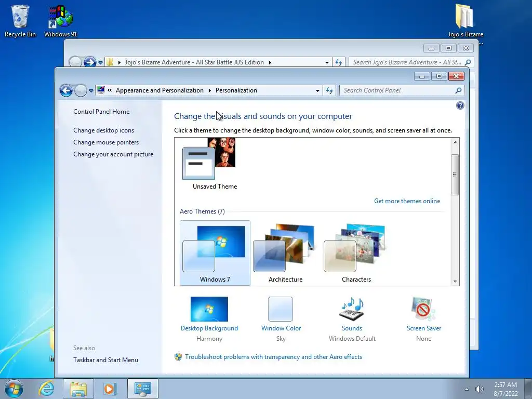Image resolution: width=532 pixels, height=399 pixels.
Task: Open Change your account picture
Action: 113,154
